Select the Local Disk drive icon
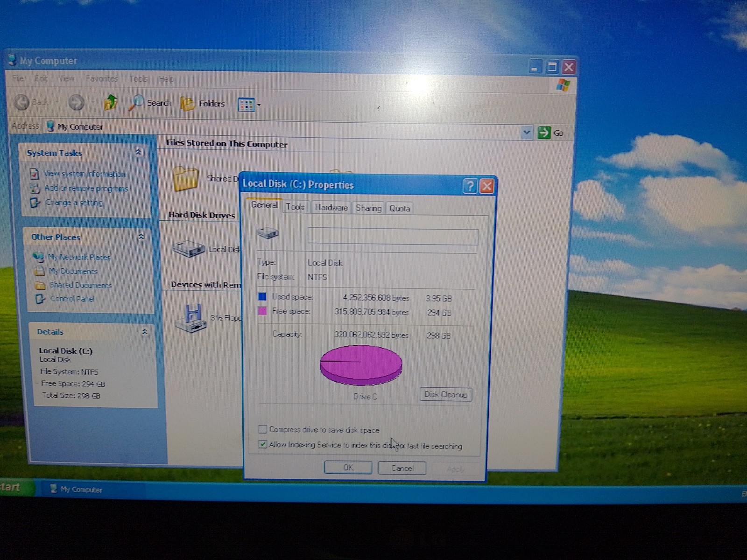747x560 pixels. pyautogui.click(x=188, y=248)
